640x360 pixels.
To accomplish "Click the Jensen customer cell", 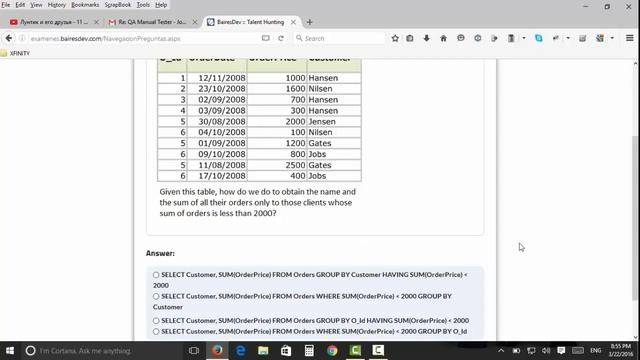I will [x=334, y=122].
